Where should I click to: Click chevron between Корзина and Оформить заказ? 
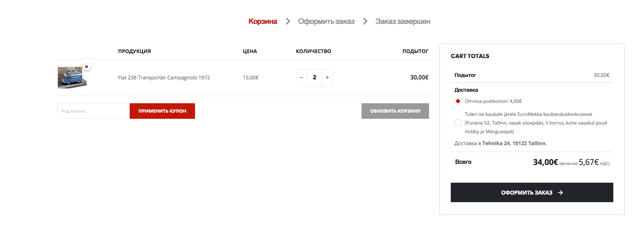tap(288, 21)
